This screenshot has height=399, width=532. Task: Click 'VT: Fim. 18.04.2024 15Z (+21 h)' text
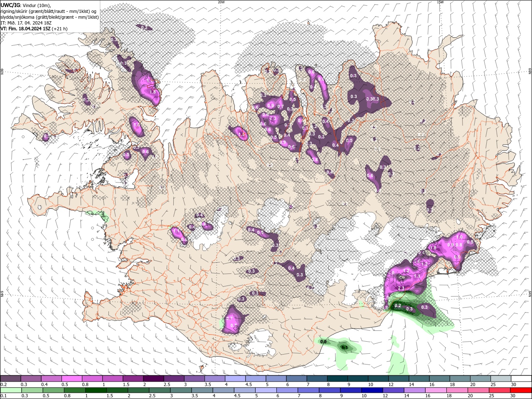(x=34, y=29)
